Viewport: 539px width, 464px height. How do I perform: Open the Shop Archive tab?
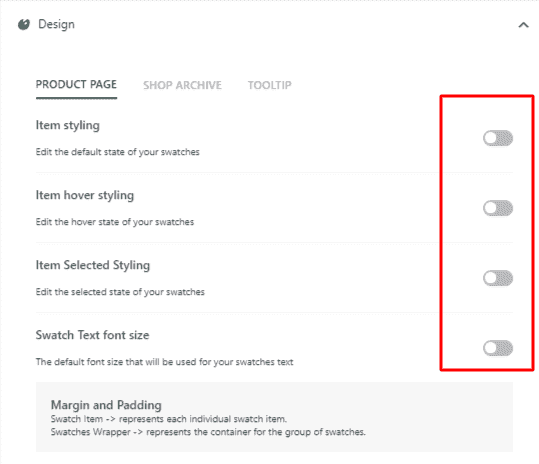click(x=182, y=85)
